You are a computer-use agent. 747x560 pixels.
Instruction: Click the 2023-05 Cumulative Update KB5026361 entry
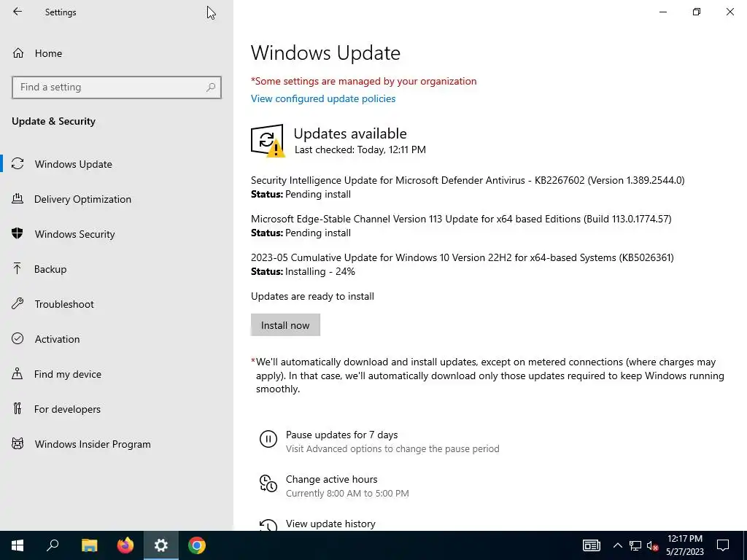click(x=462, y=257)
